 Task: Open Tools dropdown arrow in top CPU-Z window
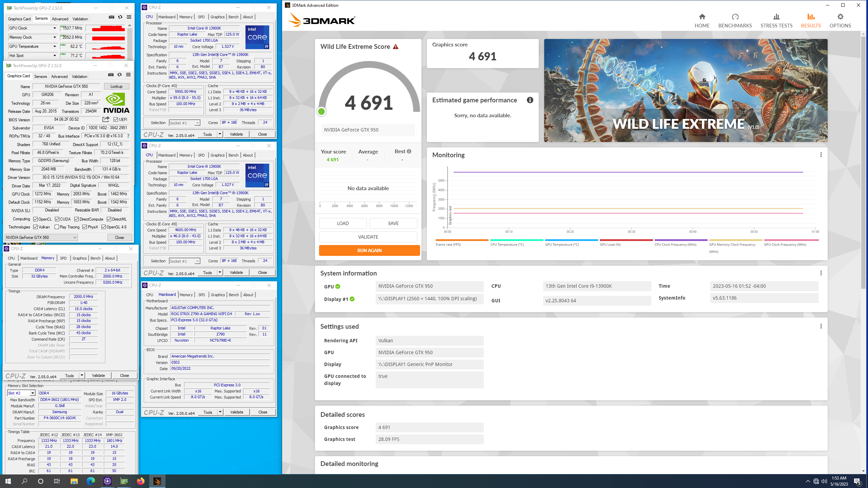pos(220,134)
